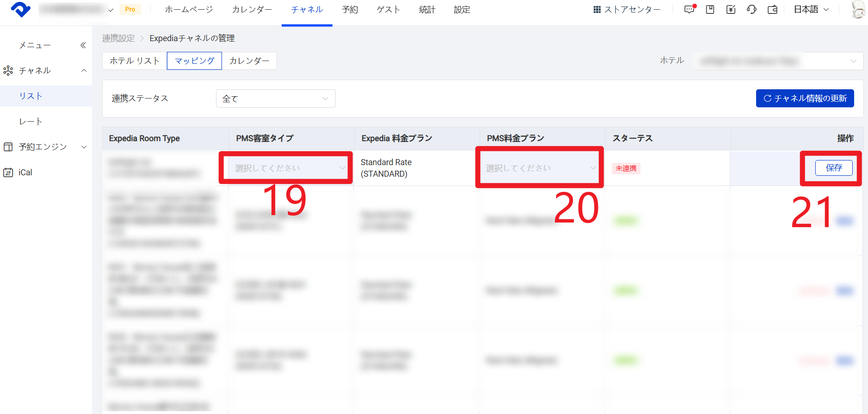The image size is (868, 414).
Task: Open the 日本語 language dropdown
Action: pos(811,10)
